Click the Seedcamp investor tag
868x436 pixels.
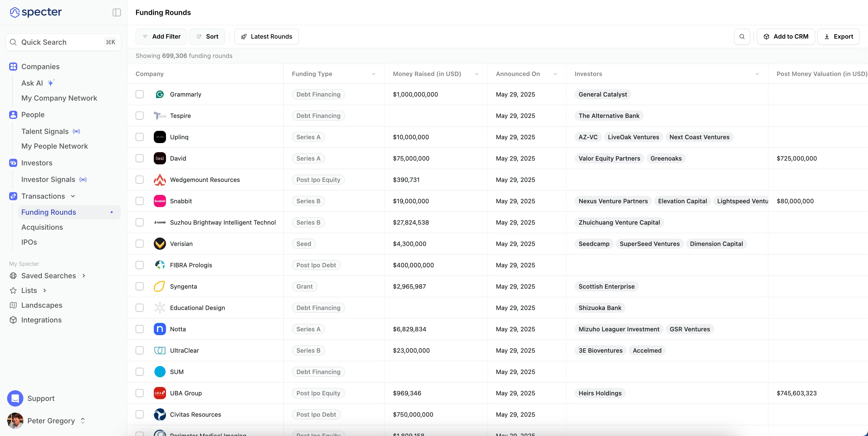tap(594, 244)
